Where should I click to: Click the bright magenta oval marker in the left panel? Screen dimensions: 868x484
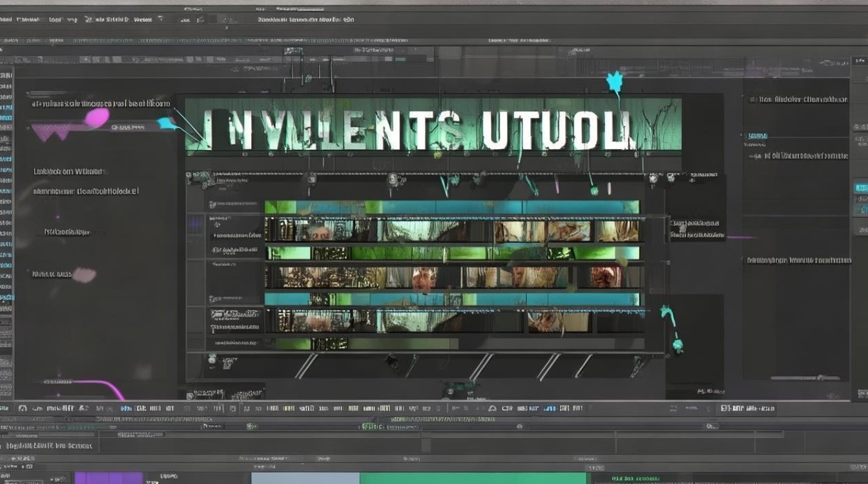[x=97, y=117]
